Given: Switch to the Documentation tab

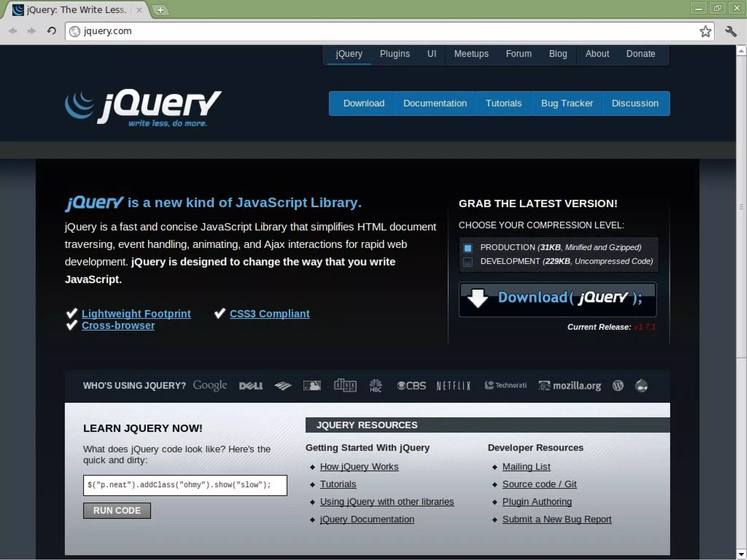Looking at the screenshot, I should 435,104.
